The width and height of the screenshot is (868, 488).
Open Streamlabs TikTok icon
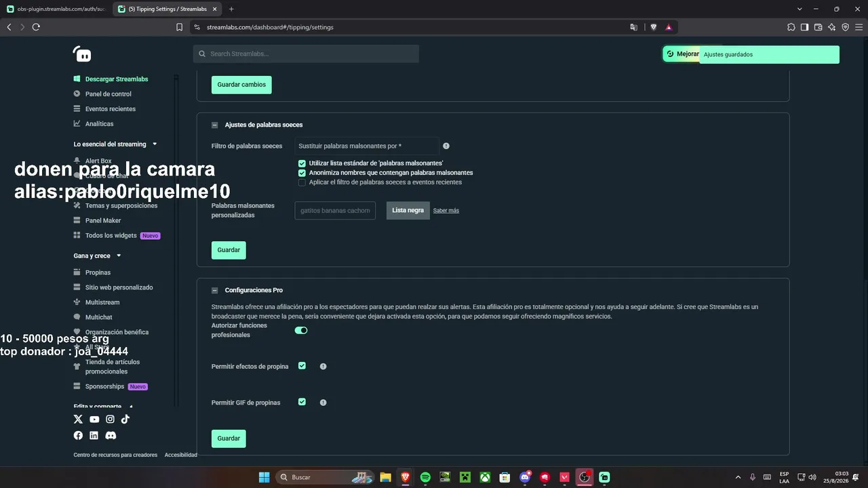[x=125, y=420]
